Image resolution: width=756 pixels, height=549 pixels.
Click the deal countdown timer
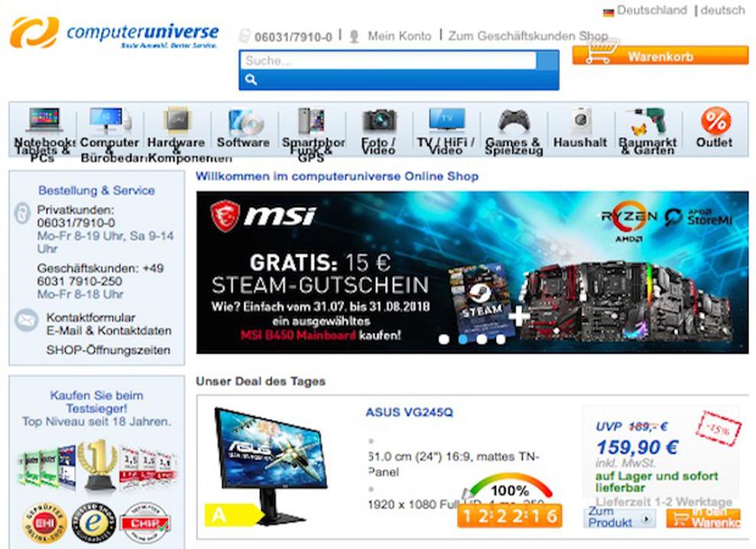point(510,515)
